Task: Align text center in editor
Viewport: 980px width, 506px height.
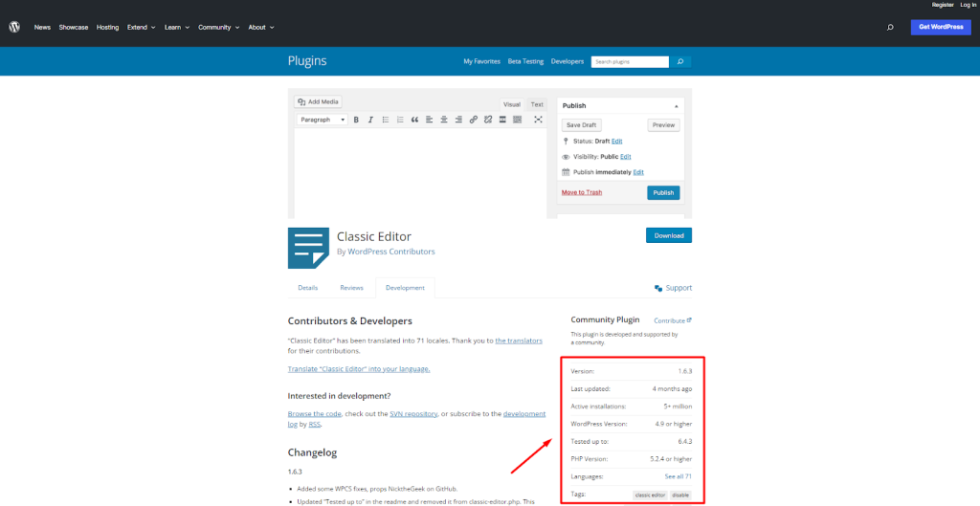Action: [x=444, y=120]
